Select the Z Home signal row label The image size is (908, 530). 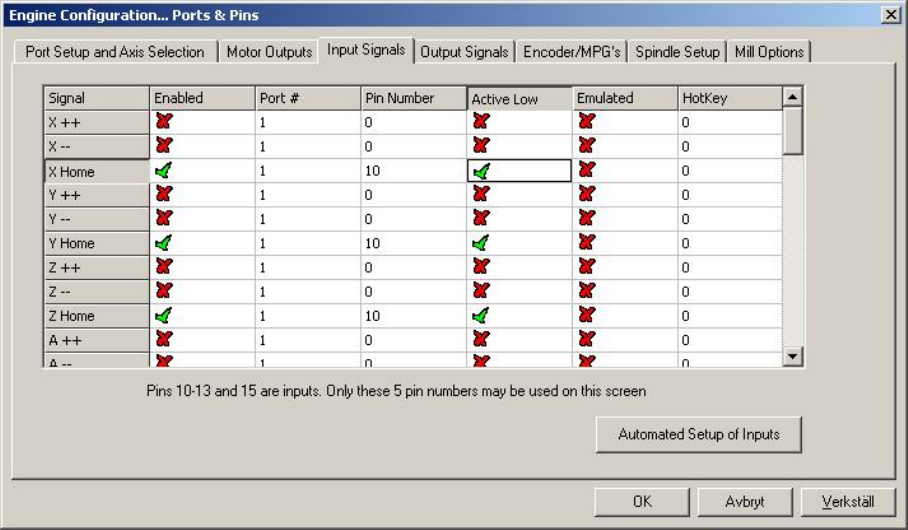coord(97,316)
